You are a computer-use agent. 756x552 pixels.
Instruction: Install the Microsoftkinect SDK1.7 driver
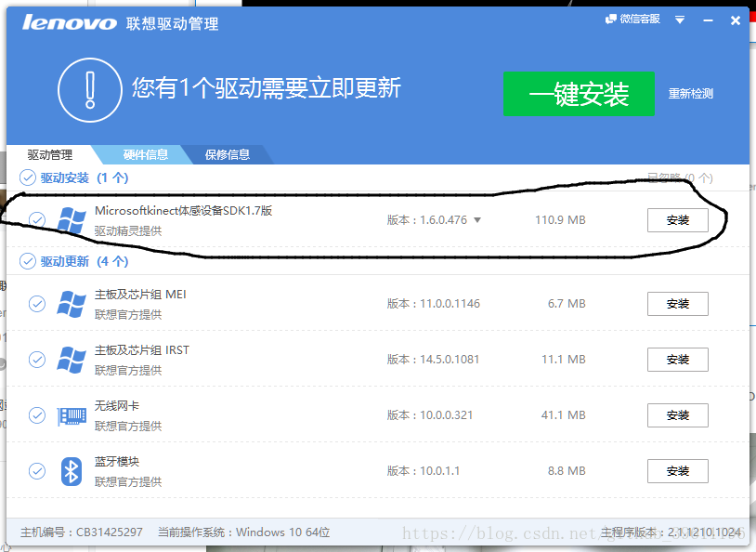coord(677,220)
